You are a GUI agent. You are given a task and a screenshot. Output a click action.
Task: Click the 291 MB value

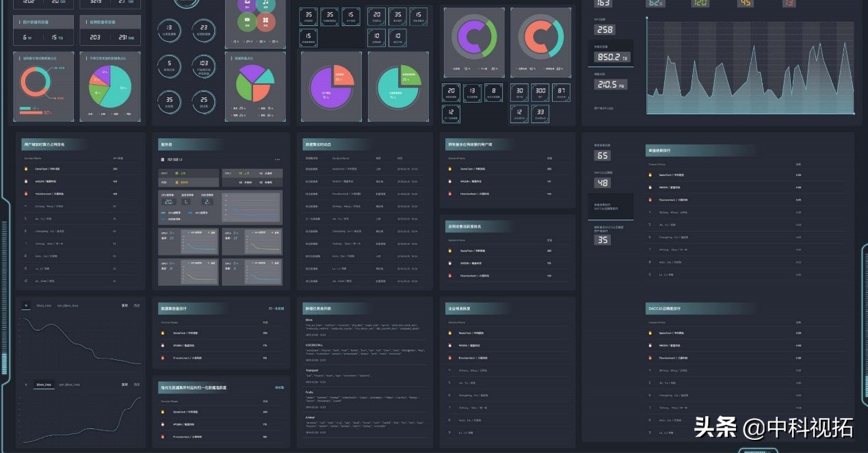127,37
